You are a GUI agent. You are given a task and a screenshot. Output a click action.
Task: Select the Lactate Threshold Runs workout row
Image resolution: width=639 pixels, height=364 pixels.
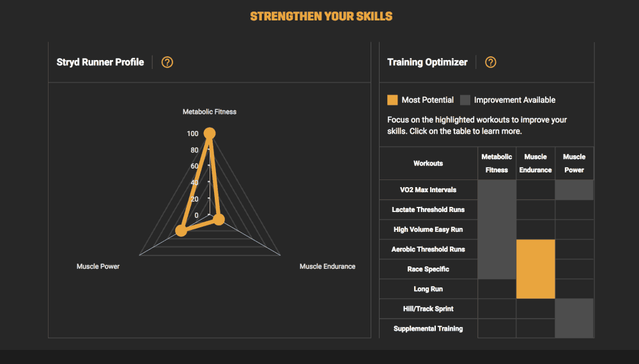coord(486,209)
